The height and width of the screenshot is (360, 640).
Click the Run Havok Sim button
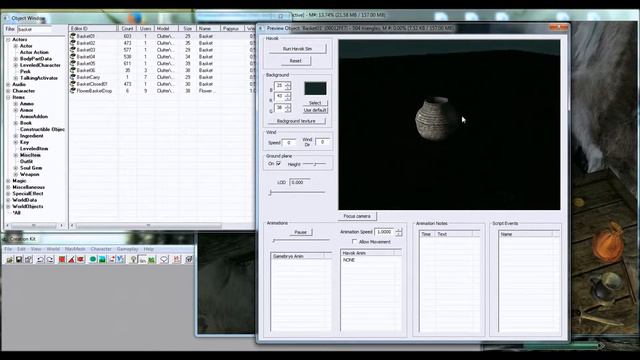click(297, 49)
